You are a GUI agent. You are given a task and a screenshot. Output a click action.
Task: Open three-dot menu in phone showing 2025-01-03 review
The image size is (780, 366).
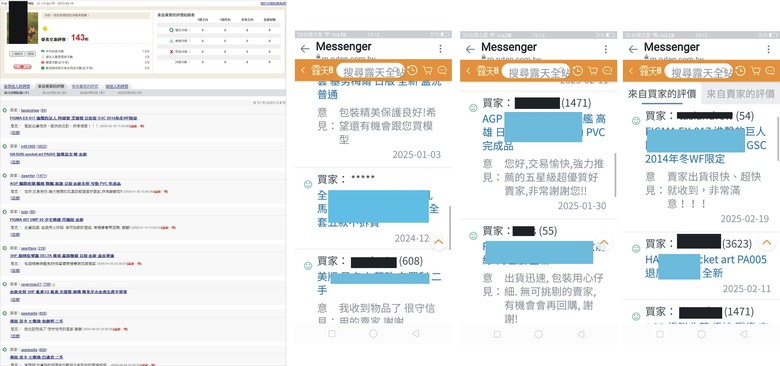441,49
